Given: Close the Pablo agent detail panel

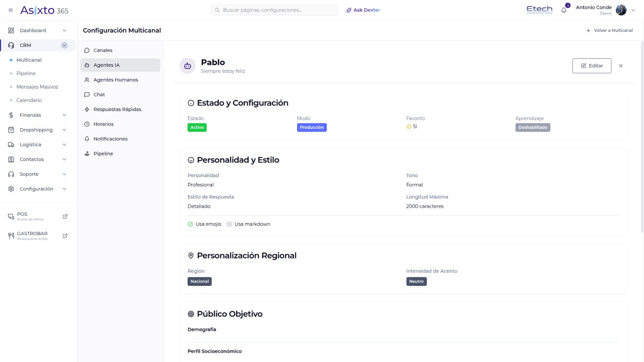Looking at the screenshot, I should pyautogui.click(x=621, y=66).
